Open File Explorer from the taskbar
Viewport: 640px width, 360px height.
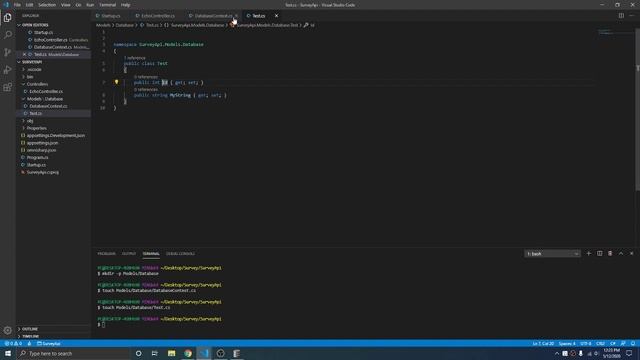coord(171,353)
